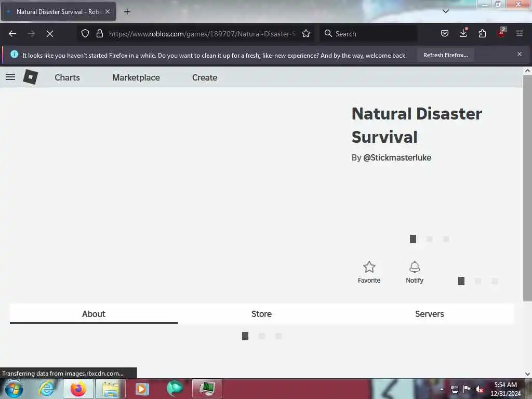Open the clock showing 5:54 AM
The width and height of the screenshot is (532, 399).
coord(506,389)
